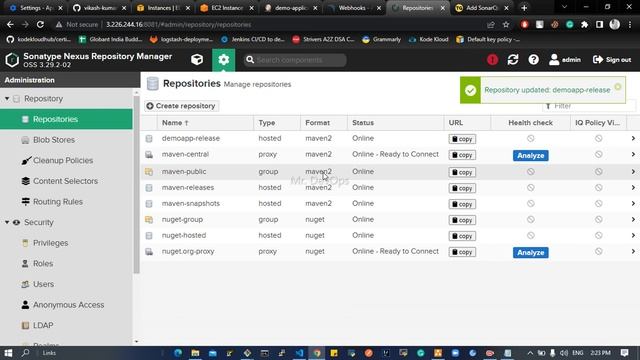
Task: Click IQ policy icon for maven-central
Action: [598, 154]
